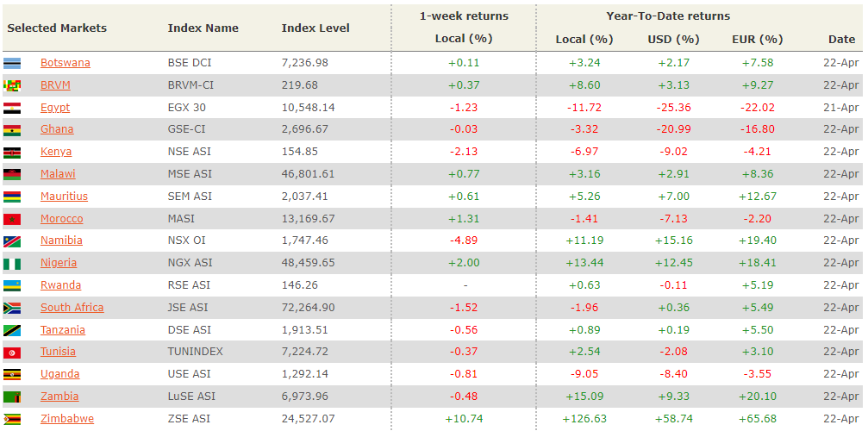Click the Year-To-Date returns header
Screen dimensions: 868x431
click(x=668, y=16)
